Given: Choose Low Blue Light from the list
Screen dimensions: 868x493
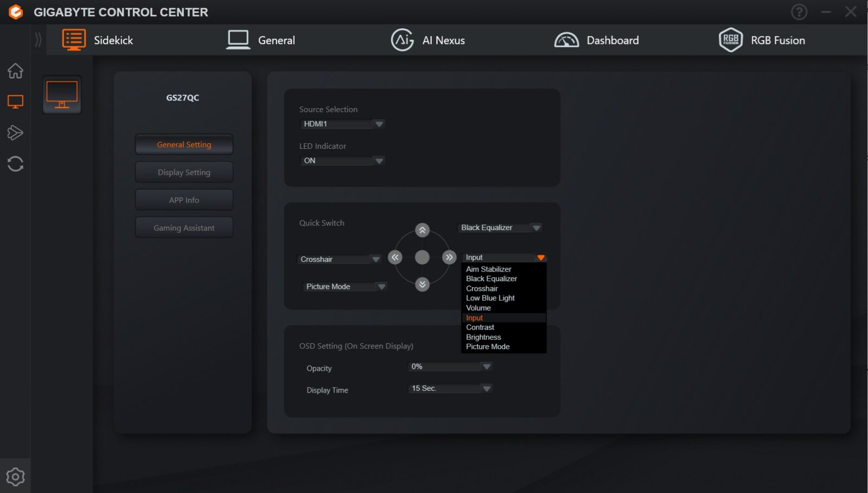Looking at the screenshot, I should tap(490, 298).
